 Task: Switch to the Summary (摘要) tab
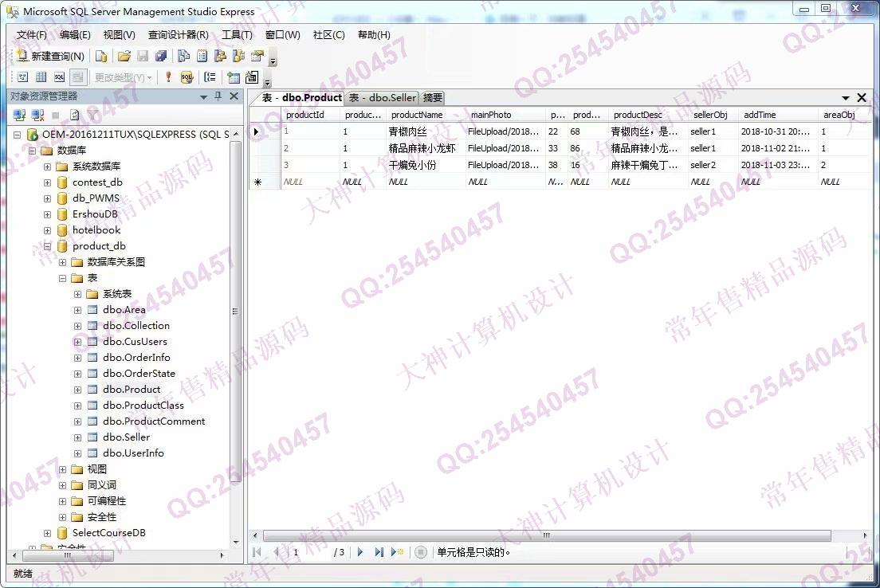[432, 98]
